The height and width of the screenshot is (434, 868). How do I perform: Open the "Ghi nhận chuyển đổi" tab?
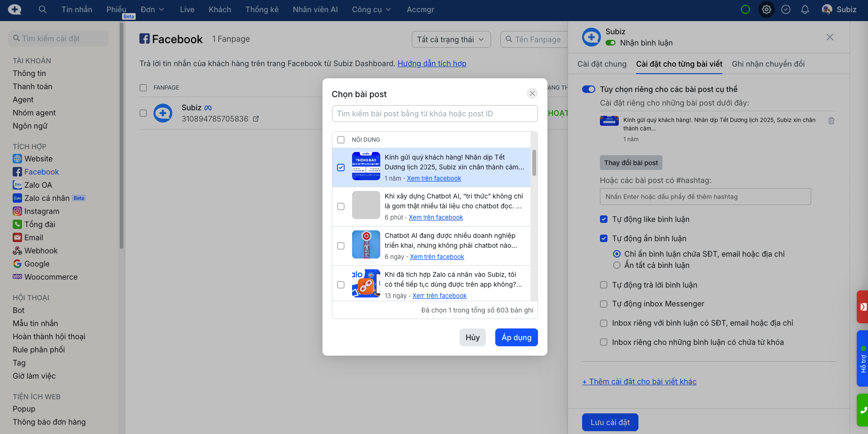(x=768, y=64)
